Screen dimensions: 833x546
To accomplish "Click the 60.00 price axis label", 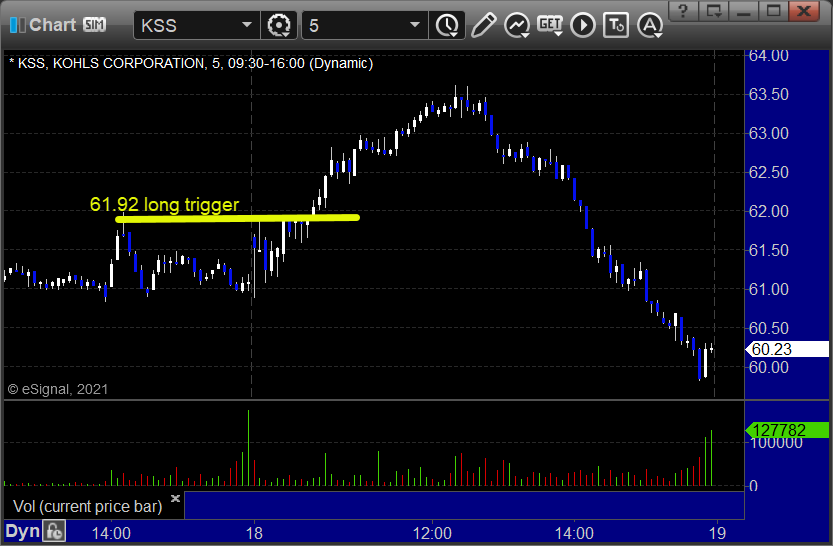I will click(768, 367).
